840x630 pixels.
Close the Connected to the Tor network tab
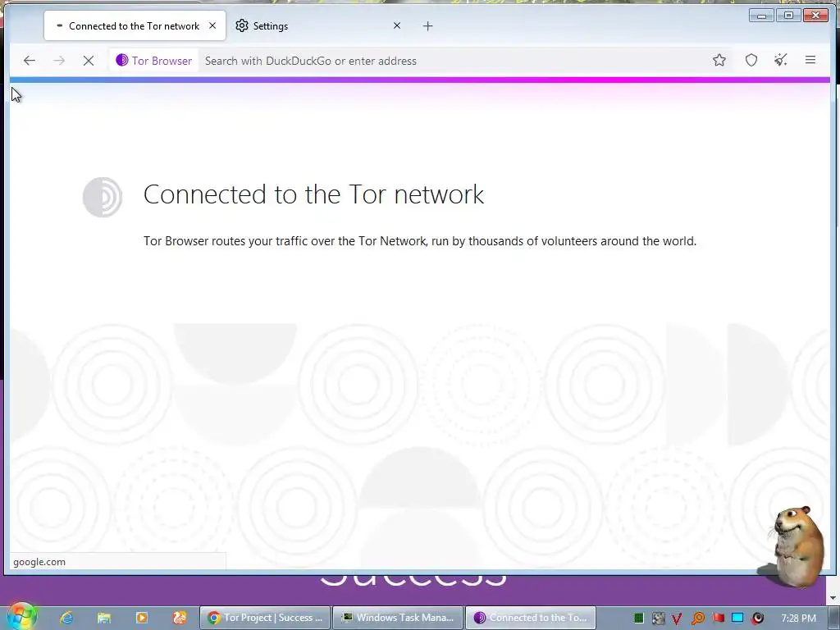click(212, 25)
